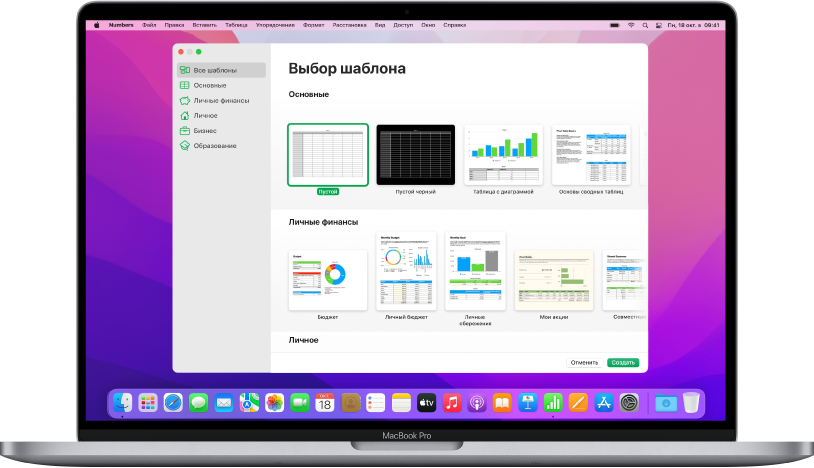Select Личное category in sidebar
The image size is (814, 468).
[221, 116]
